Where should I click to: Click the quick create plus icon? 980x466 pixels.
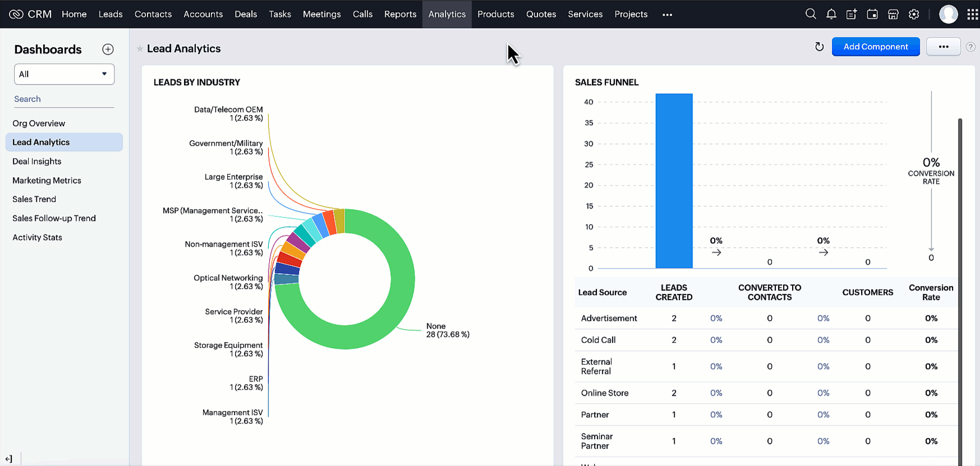point(852,14)
